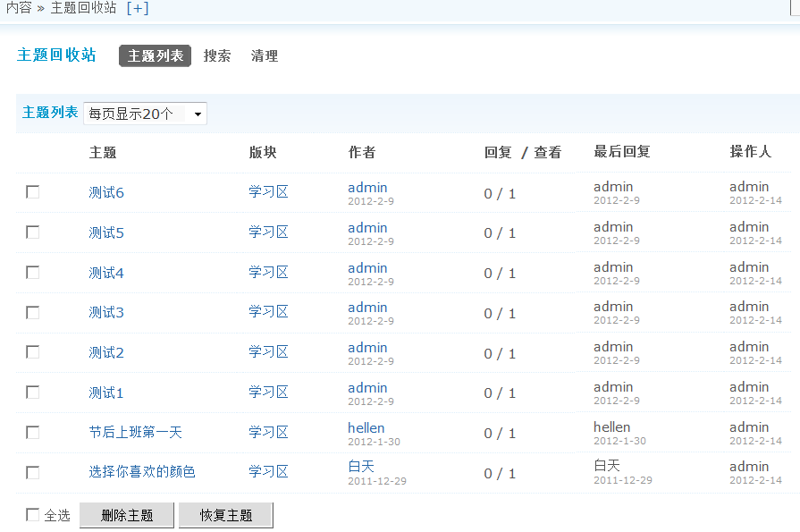Open author admin of 测试2

click(367, 347)
